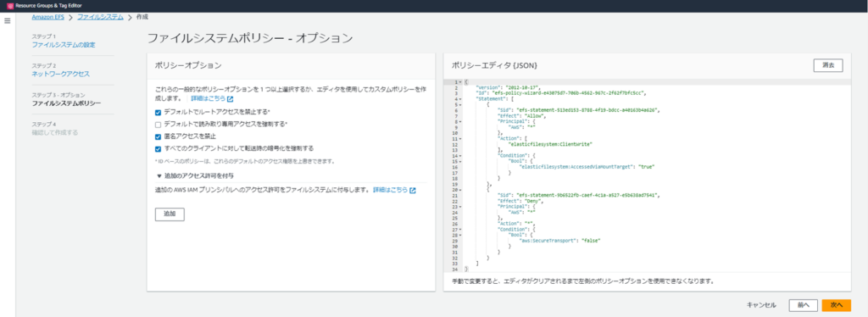This screenshot has height=317, width=868.
Task: Collapse the 追加のアクセス許可を付与 section
Action: (159, 175)
